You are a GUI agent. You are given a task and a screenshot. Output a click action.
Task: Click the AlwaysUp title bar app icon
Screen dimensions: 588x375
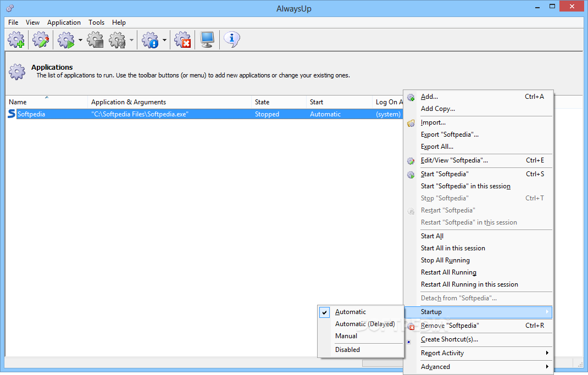coord(10,8)
